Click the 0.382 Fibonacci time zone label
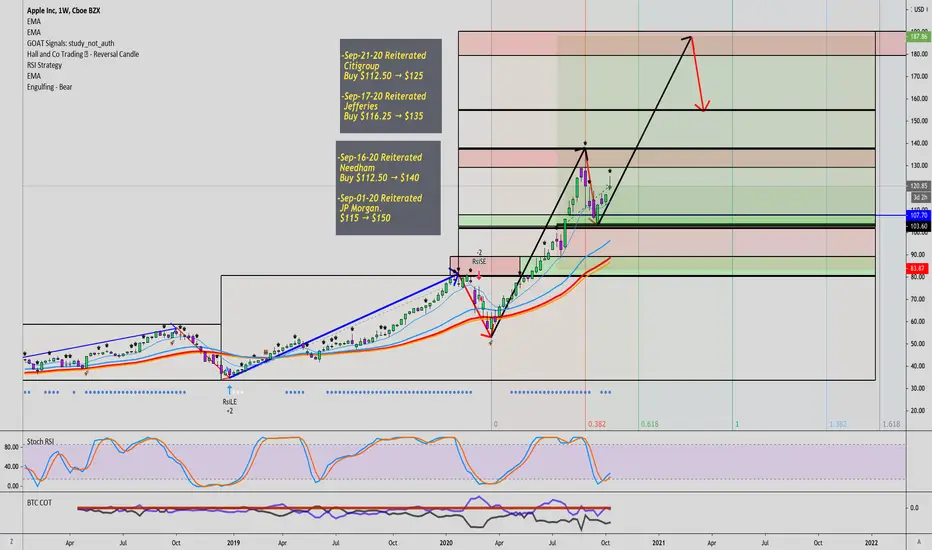Screen dimensions: 932x550 597,425
